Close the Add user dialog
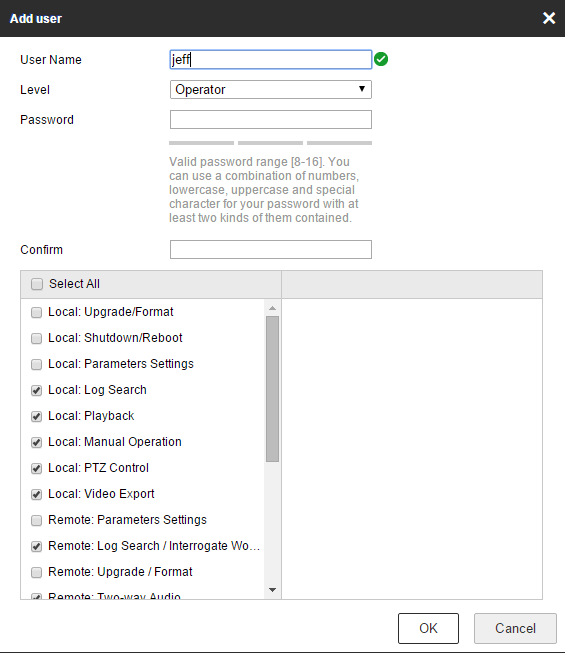 click(x=549, y=18)
